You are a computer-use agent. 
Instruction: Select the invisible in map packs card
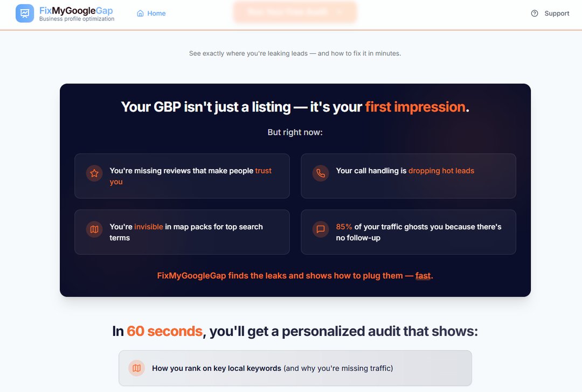(x=182, y=232)
